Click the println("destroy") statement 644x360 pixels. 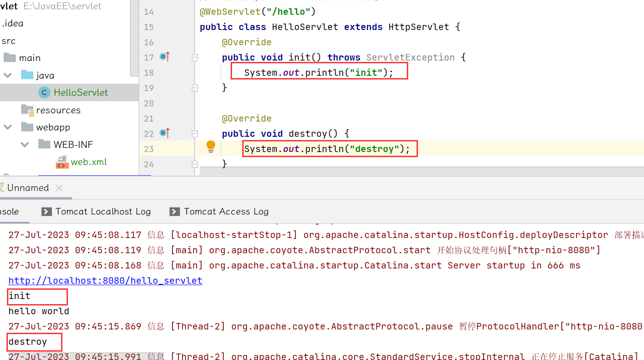(x=327, y=149)
